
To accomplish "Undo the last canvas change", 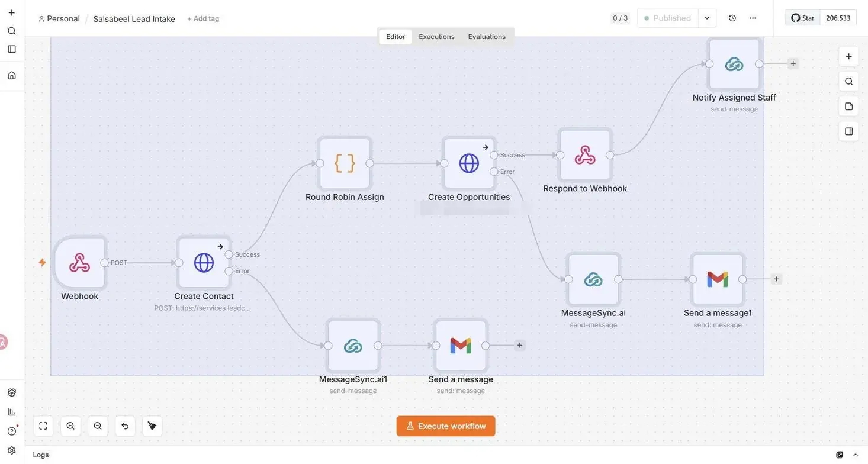I will pyautogui.click(x=125, y=426).
